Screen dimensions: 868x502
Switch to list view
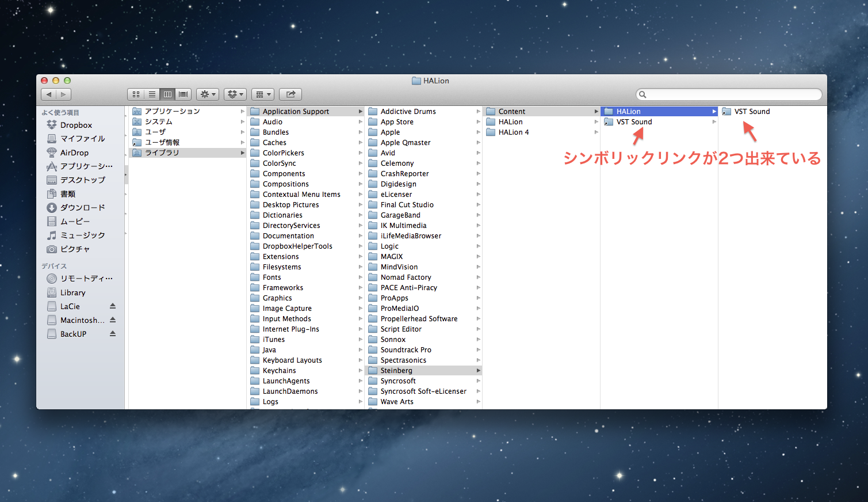152,94
